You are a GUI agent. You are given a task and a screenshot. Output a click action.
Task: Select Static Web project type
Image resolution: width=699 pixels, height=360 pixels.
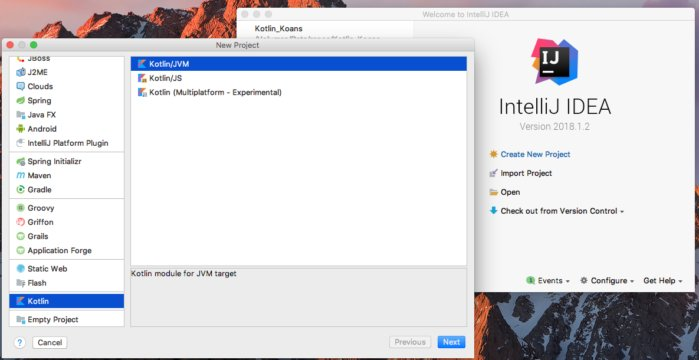66,269
